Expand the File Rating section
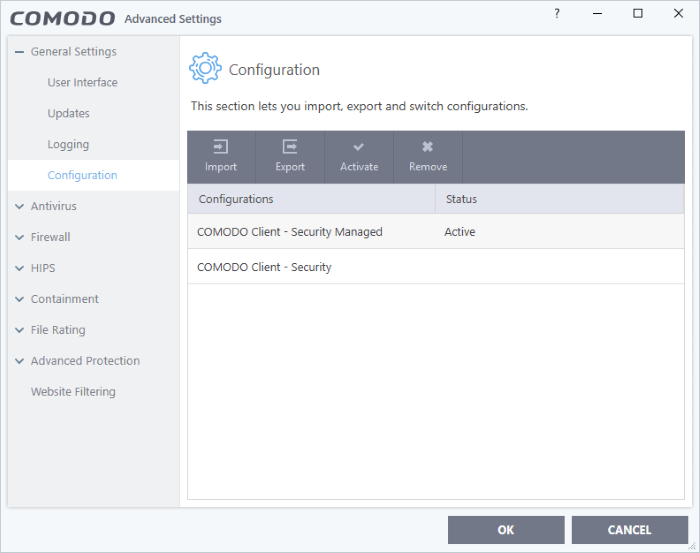 tap(19, 330)
